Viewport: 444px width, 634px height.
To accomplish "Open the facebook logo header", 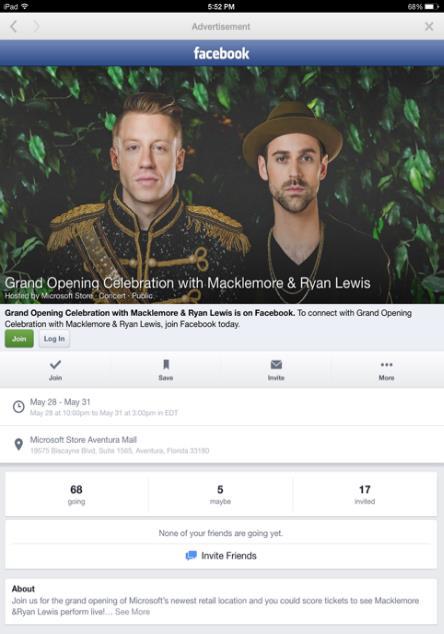I will coord(222,53).
